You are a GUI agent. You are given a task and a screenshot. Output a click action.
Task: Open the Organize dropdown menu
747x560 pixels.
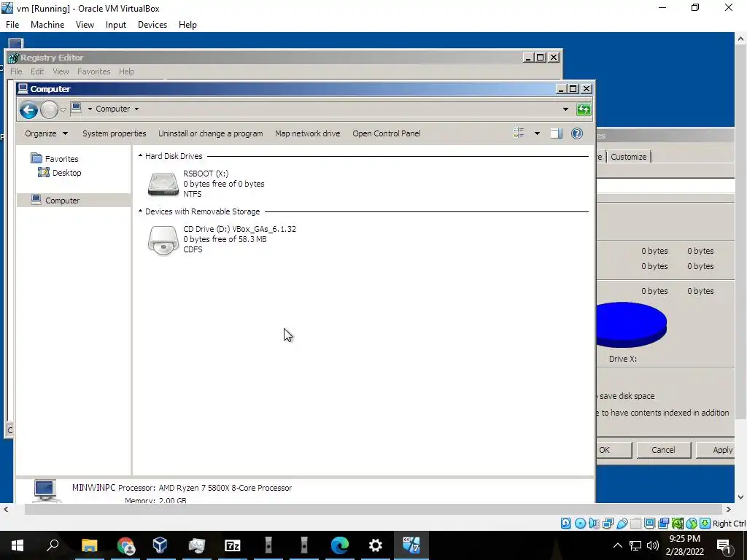click(46, 133)
